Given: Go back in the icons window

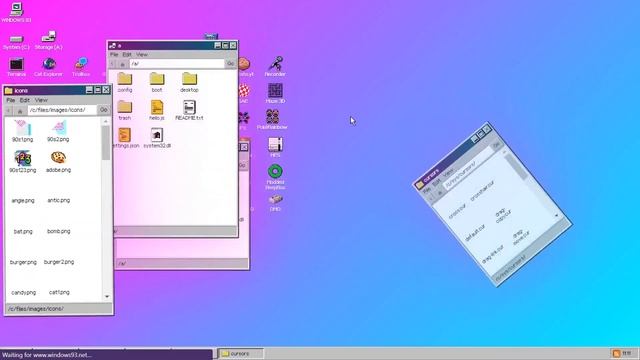Looking at the screenshot, I should coord(9,110).
